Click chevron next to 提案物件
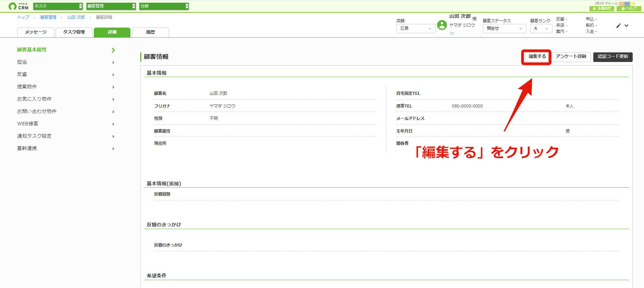Screen dimensions: 644x288 pyautogui.click(x=113, y=87)
